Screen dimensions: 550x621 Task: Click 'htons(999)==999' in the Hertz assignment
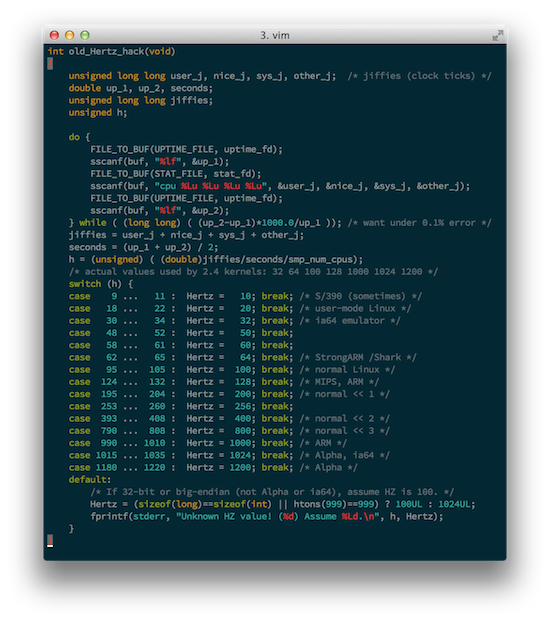(334, 505)
